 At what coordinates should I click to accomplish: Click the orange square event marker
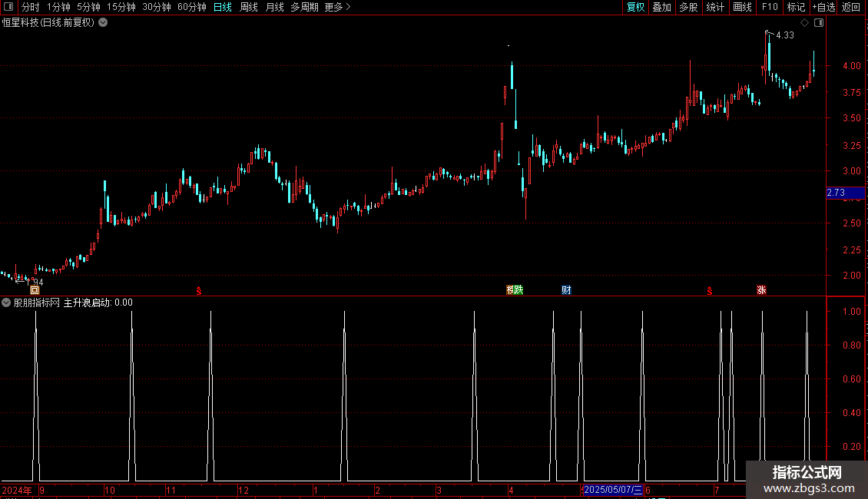(35, 290)
